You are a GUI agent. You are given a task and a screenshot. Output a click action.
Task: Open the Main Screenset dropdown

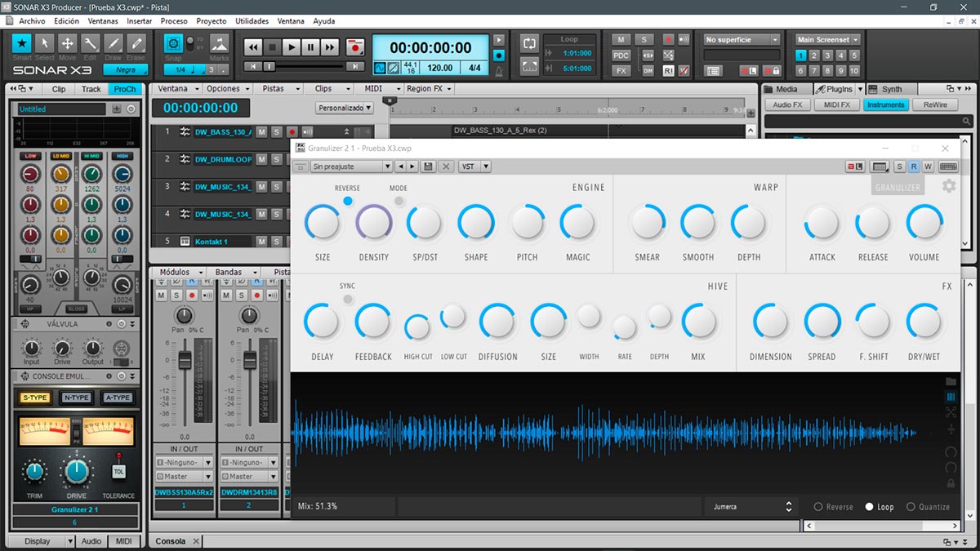click(x=828, y=39)
